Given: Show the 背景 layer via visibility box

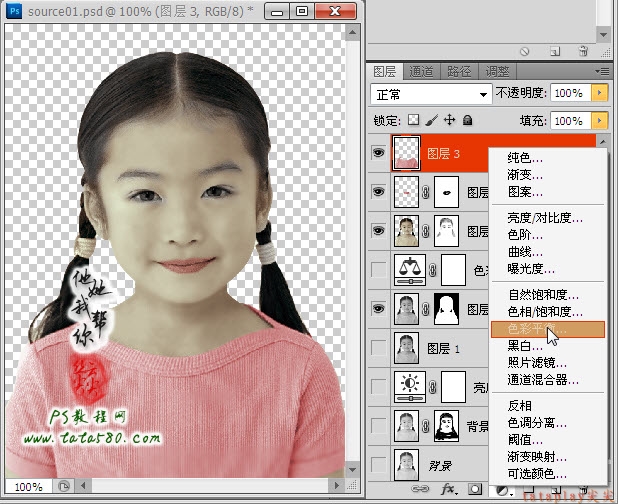Looking at the screenshot, I should point(378,465).
